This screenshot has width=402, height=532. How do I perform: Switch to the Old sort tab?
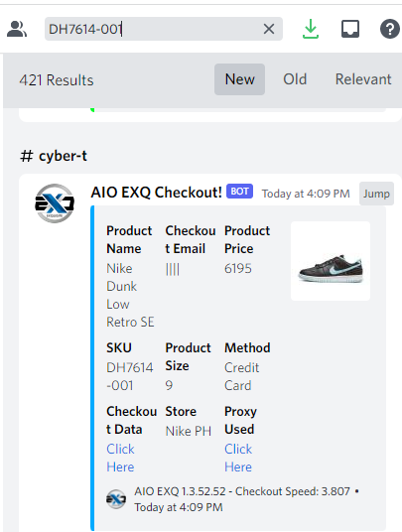pos(295,79)
